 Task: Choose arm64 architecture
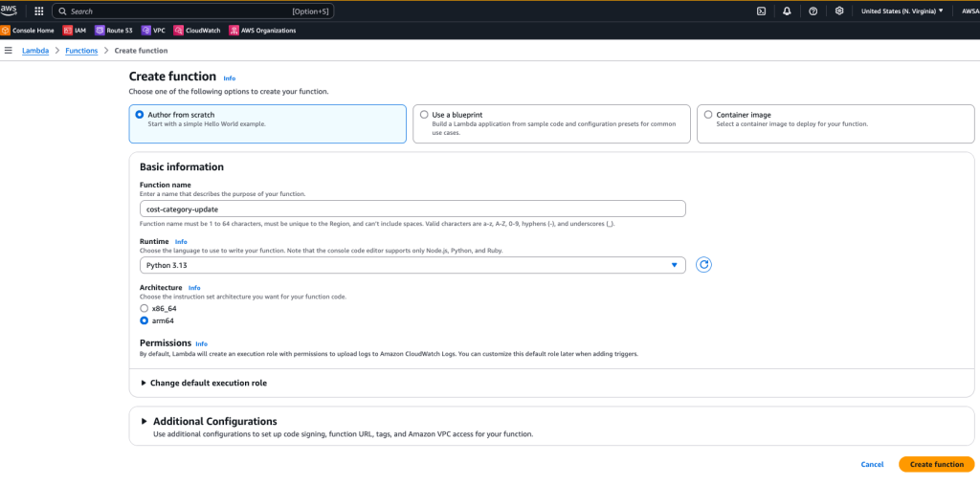145,320
